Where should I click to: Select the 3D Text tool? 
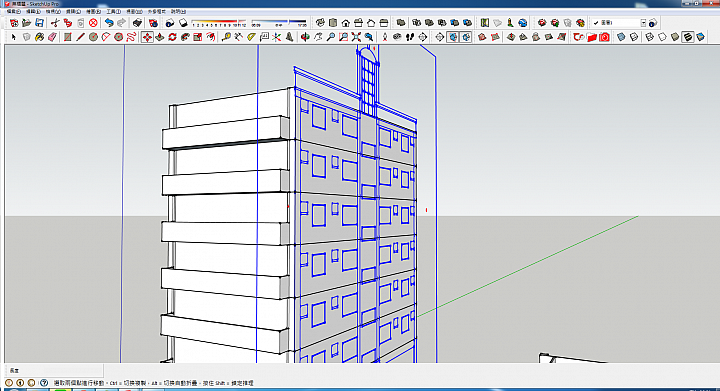tap(289, 37)
